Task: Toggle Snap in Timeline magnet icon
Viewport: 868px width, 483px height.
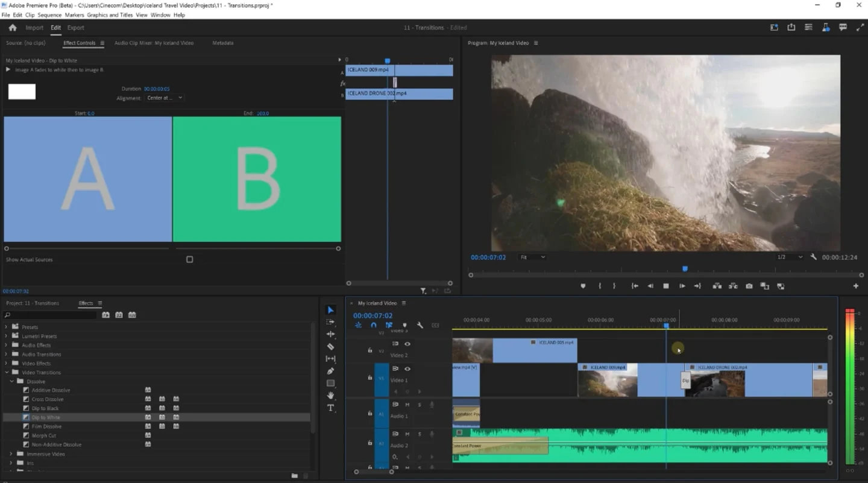Action: (x=374, y=326)
